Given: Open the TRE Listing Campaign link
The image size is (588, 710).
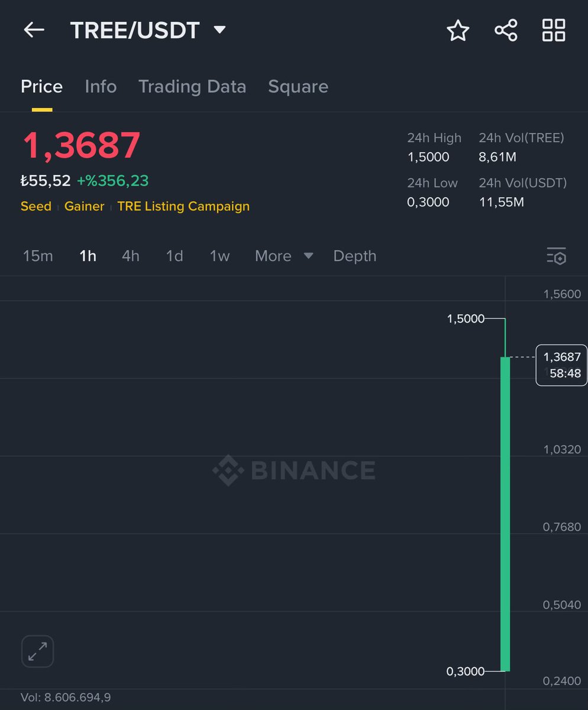Looking at the screenshot, I should (x=183, y=206).
